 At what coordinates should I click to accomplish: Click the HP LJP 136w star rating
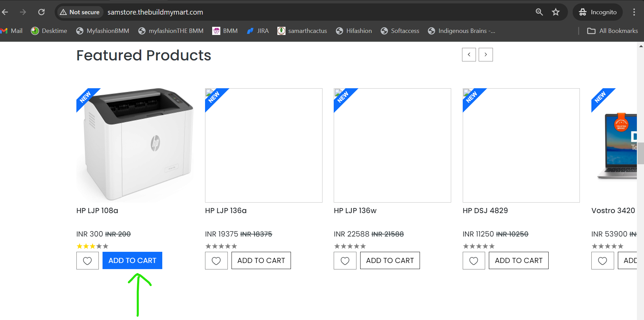point(350,246)
